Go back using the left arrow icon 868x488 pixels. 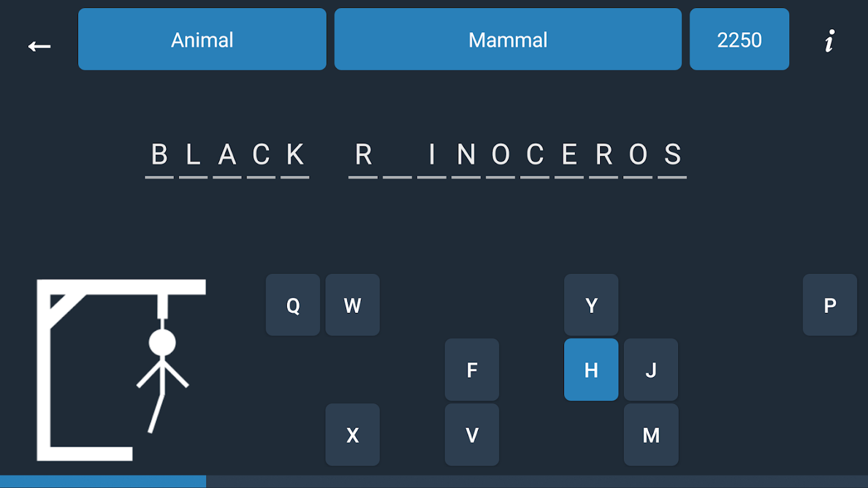click(39, 46)
